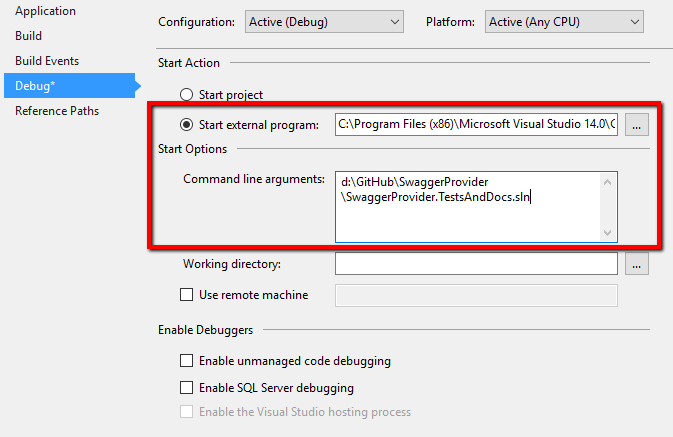Open the Reference Paths tab
Viewport: 673px width, 437px height.
click(57, 111)
